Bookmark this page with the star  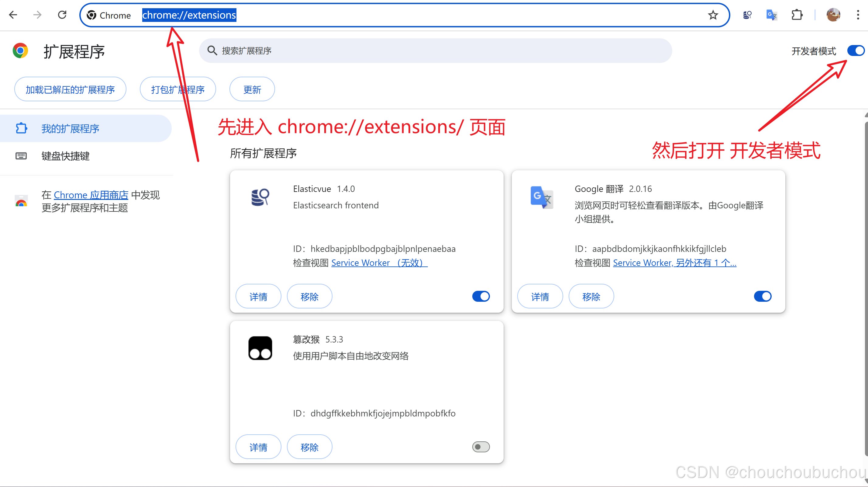713,15
